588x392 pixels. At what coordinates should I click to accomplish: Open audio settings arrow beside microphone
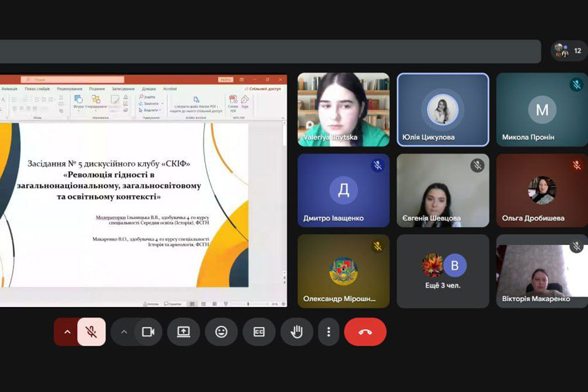tap(67, 332)
